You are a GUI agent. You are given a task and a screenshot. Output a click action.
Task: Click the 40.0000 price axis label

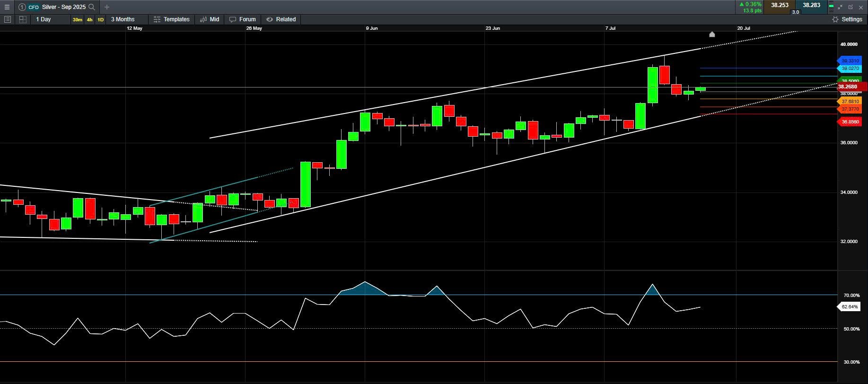[849, 44]
